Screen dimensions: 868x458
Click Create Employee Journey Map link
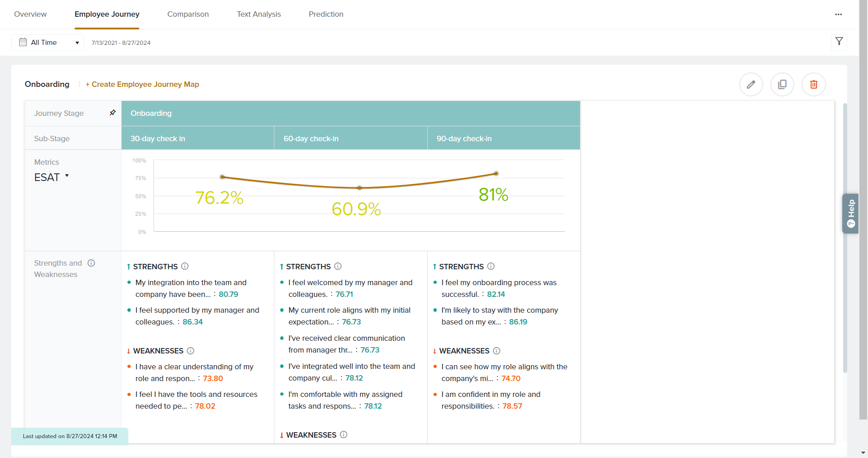(142, 84)
